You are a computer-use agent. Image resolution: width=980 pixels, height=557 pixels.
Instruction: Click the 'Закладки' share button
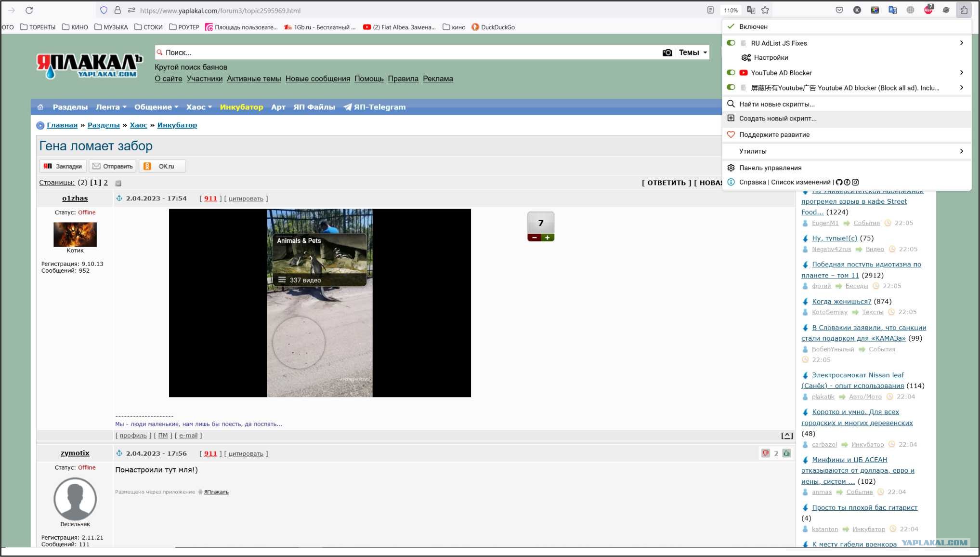click(63, 166)
